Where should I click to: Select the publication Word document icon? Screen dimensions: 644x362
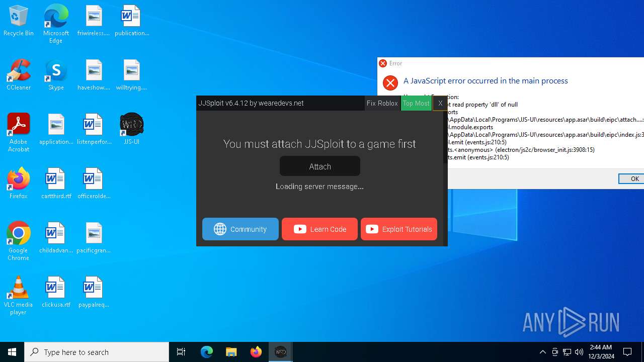click(x=132, y=21)
